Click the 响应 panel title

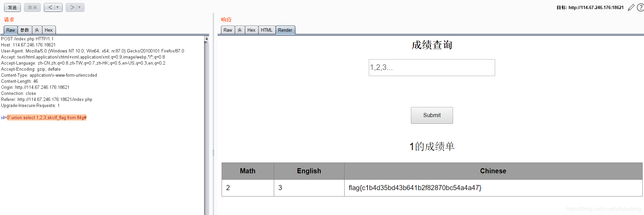(x=226, y=20)
